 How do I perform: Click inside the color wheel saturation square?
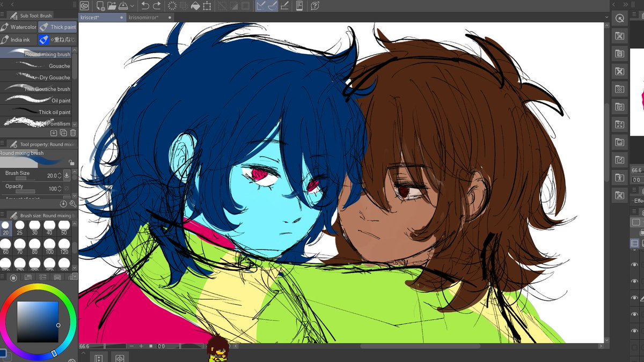click(x=37, y=322)
